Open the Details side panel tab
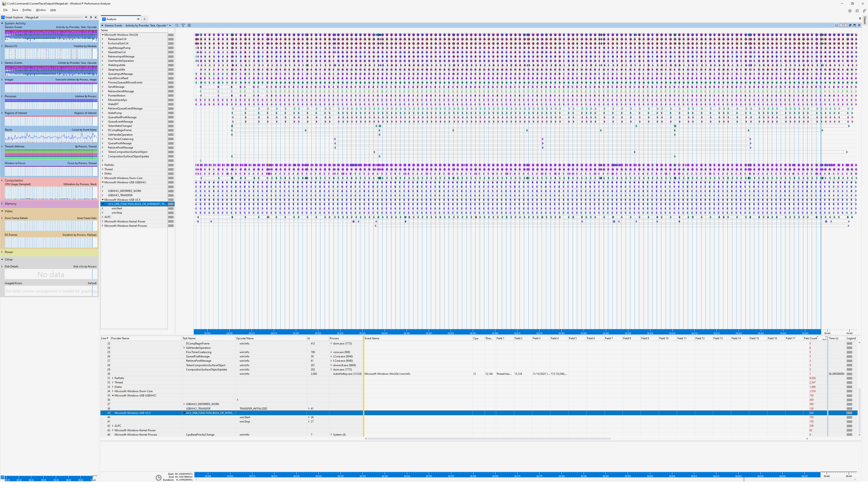 coord(865,20)
